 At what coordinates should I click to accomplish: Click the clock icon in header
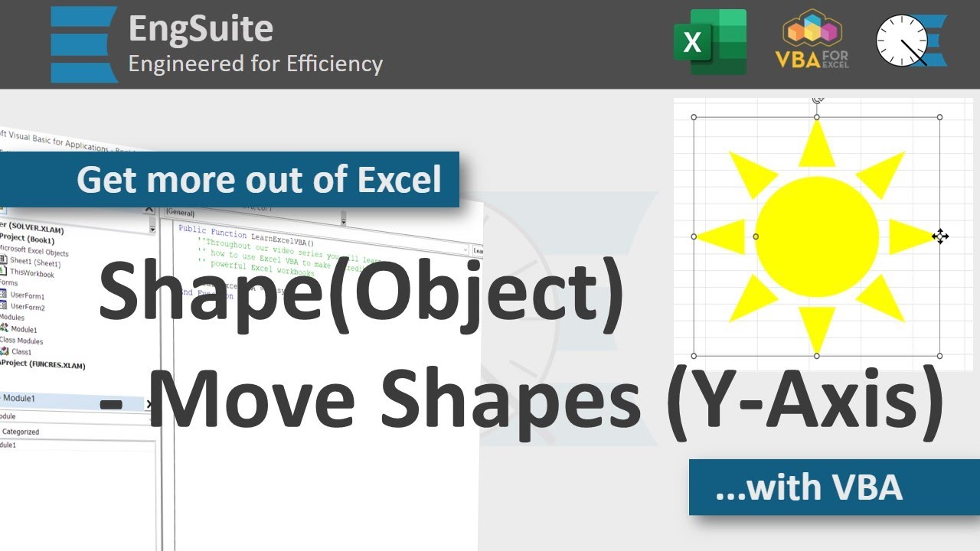coord(903,41)
